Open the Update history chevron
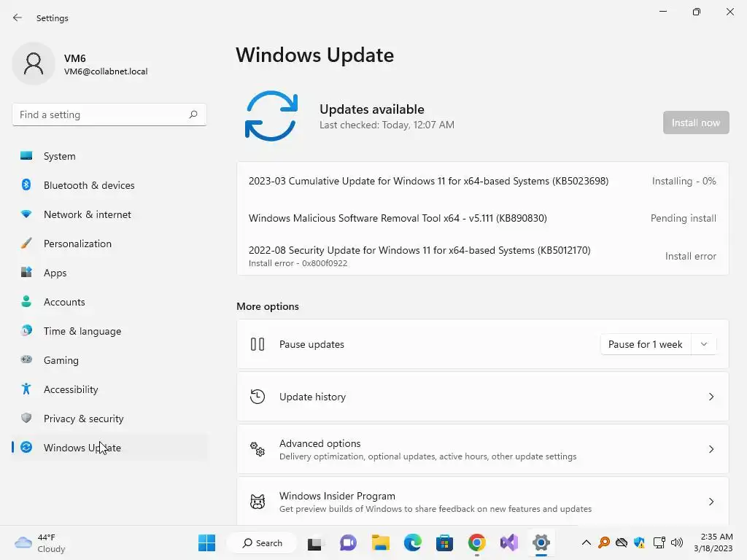Screen dimensions: 747x560 [x=711, y=397]
